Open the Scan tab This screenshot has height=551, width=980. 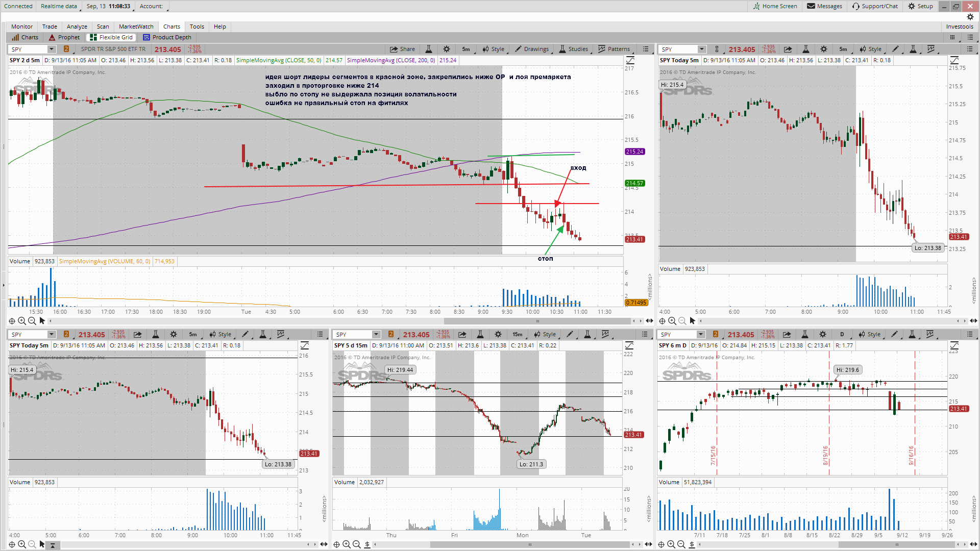pyautogui.click(x=103, y=27)
